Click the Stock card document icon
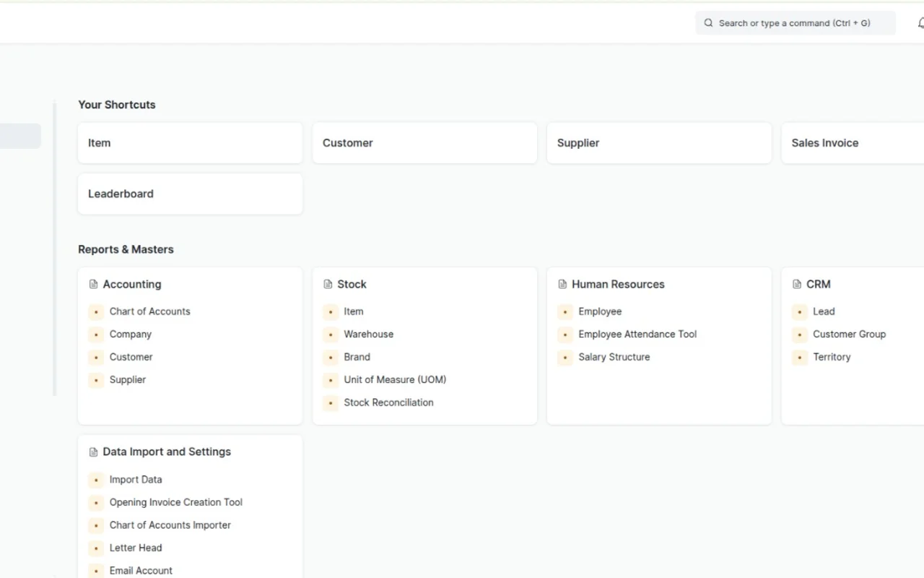Image resolution: width=924 pixels, height=578 pixels. (328, 285)
